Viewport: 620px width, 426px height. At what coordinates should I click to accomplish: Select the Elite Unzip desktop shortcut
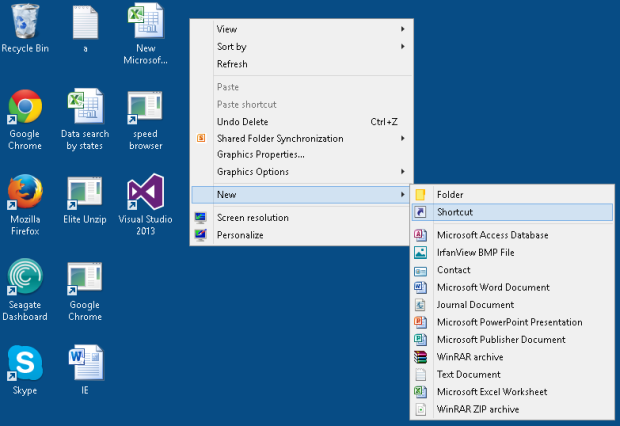click(85, 192)
